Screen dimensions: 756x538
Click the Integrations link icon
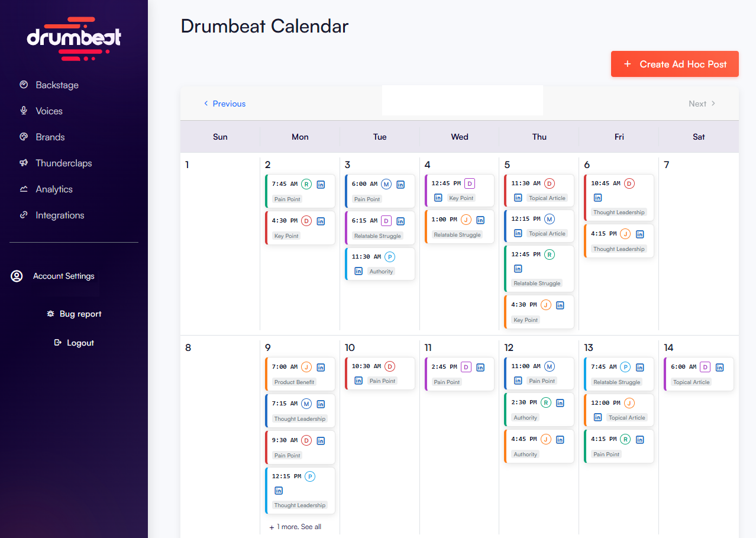click(x=24, y=215)
